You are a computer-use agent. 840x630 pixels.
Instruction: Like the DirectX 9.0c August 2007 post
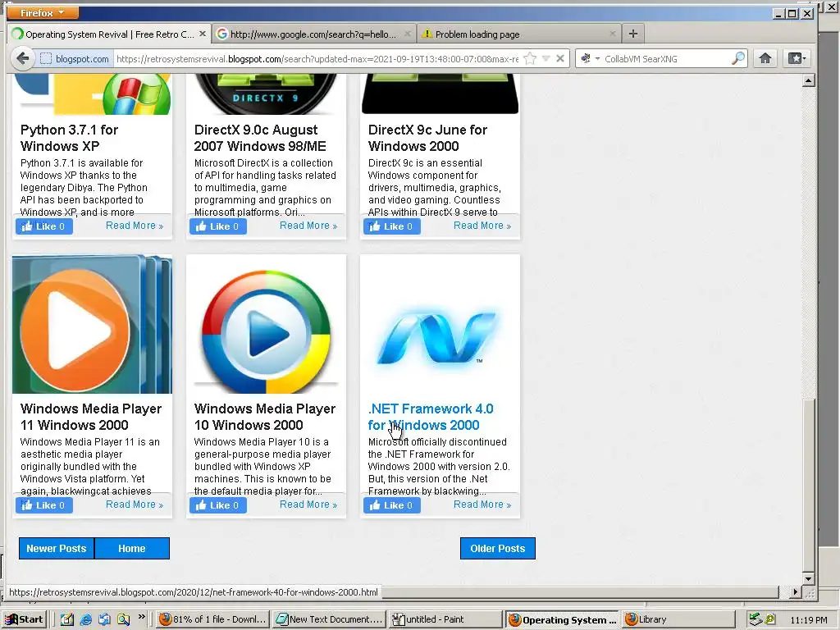[x=218, y=226]
